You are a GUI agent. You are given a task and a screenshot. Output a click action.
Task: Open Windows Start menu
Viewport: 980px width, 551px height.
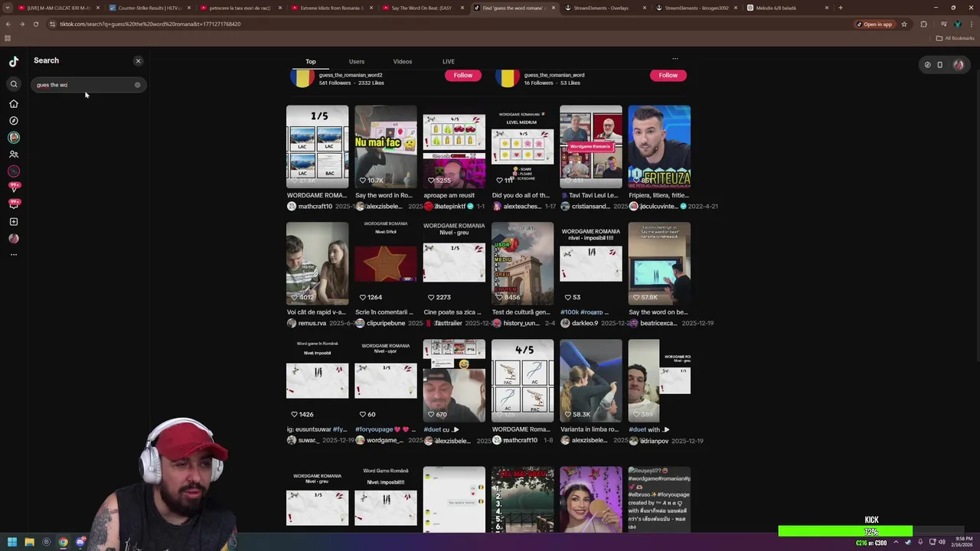coord(12,543)
